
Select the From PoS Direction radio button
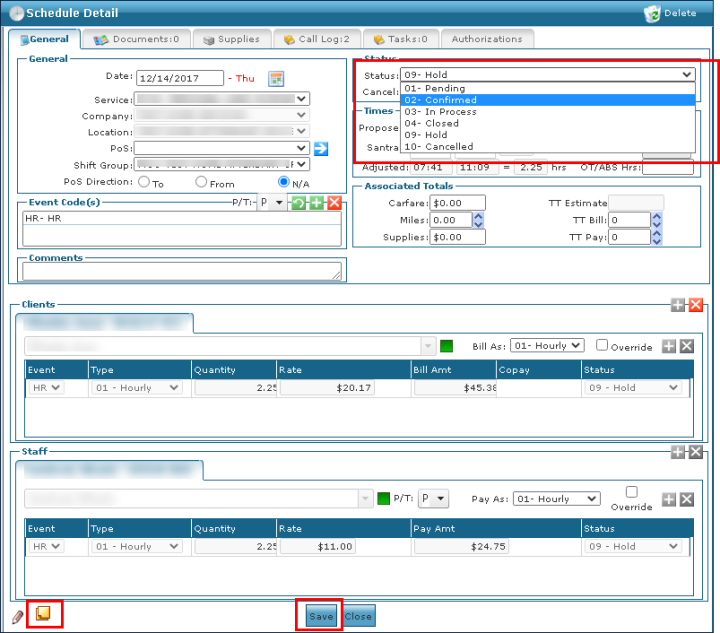pyautogui.click(x=201, y=182)
